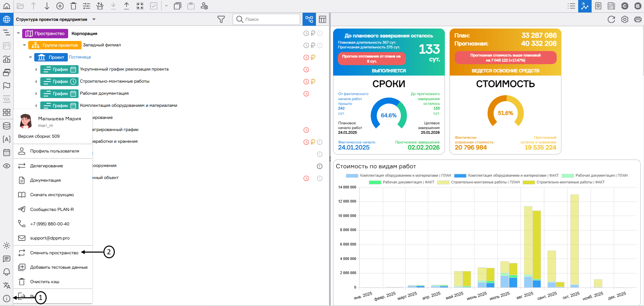Click the home icon in top toolbar

tap(6, 6)
